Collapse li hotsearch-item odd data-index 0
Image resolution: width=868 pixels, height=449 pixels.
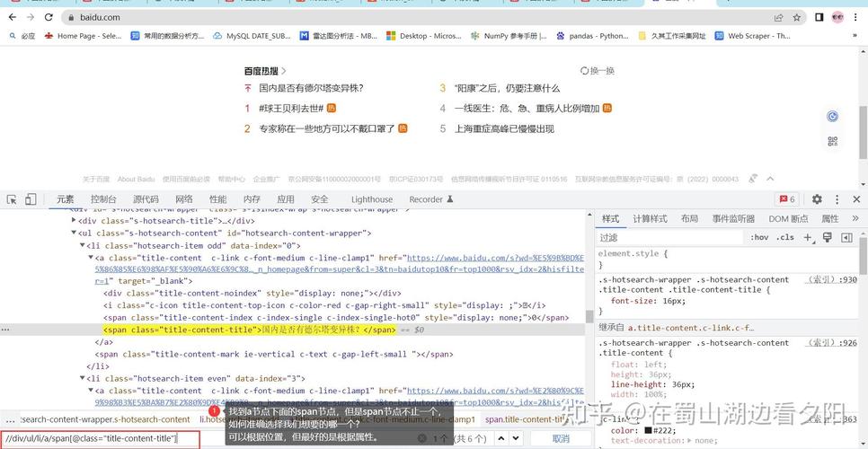coord(83,245)
